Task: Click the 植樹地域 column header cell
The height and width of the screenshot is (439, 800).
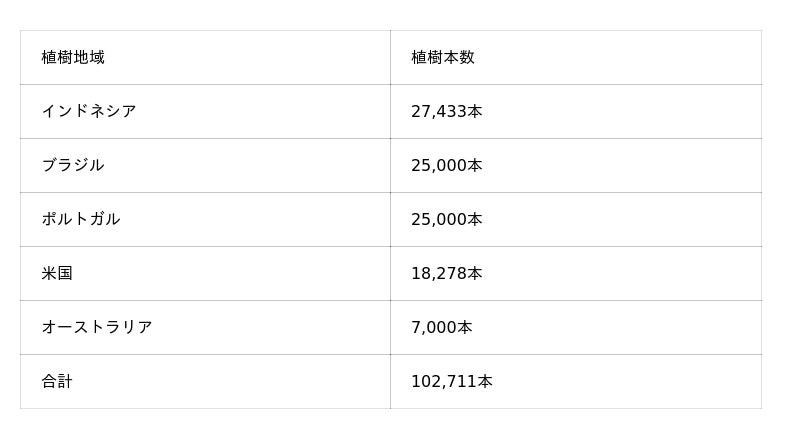Action: (x=73, y=57)
